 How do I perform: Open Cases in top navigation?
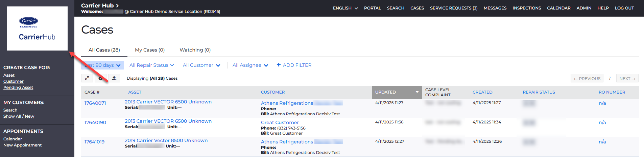[417, 8]
